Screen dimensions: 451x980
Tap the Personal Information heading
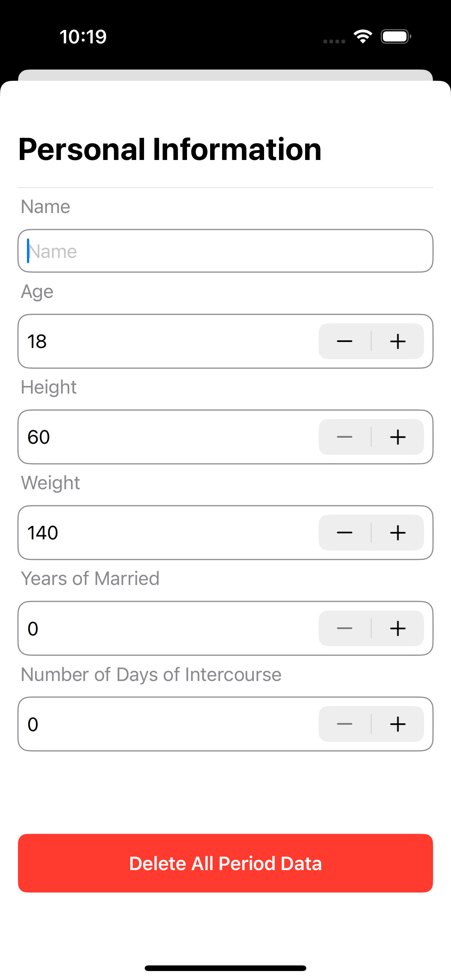pos(170,150)
